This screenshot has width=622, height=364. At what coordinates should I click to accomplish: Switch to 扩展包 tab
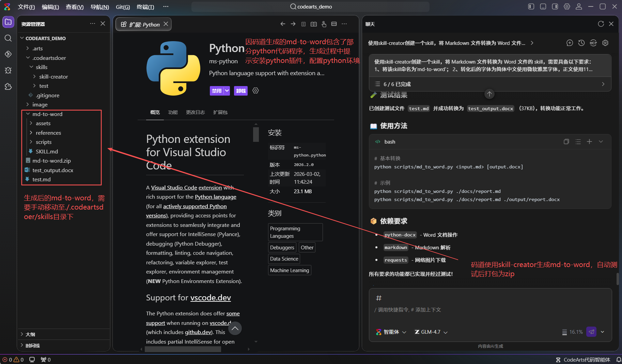pyautogui.click(x=220, y=112)
